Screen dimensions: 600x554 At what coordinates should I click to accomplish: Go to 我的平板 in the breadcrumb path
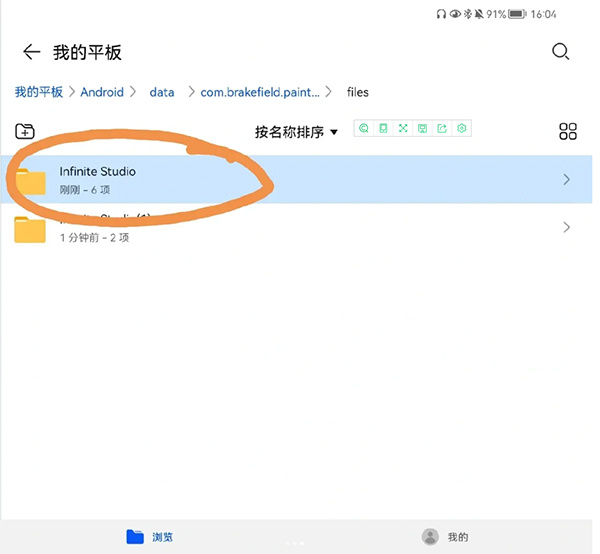(38, 92)
